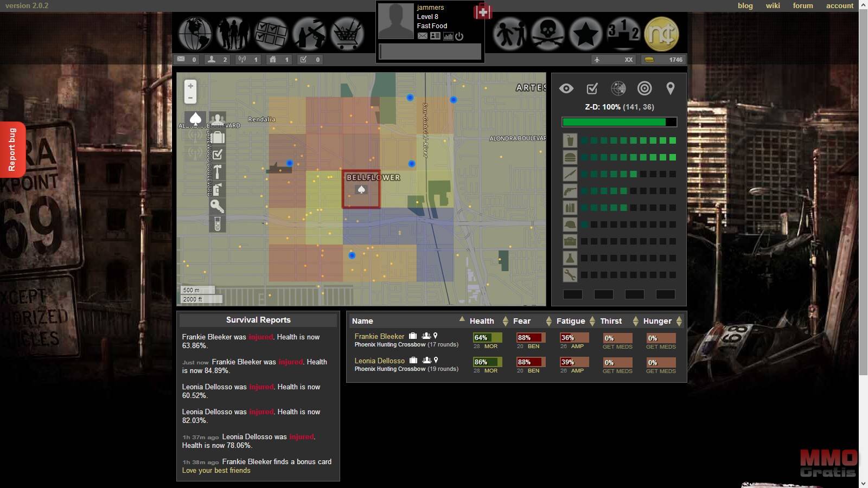Click Frankie Bleeker survivor name
Viewport: 868px width, 488px height.
[379, 336]
